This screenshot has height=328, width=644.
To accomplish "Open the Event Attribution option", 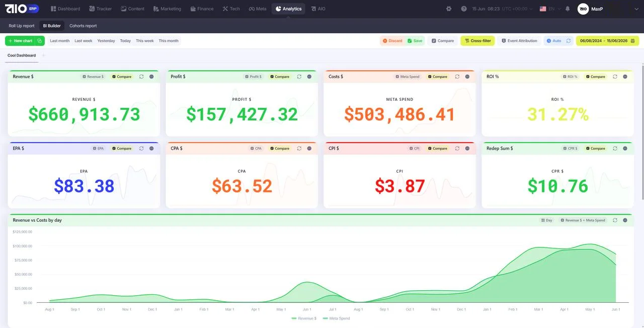I will [519, 41].
